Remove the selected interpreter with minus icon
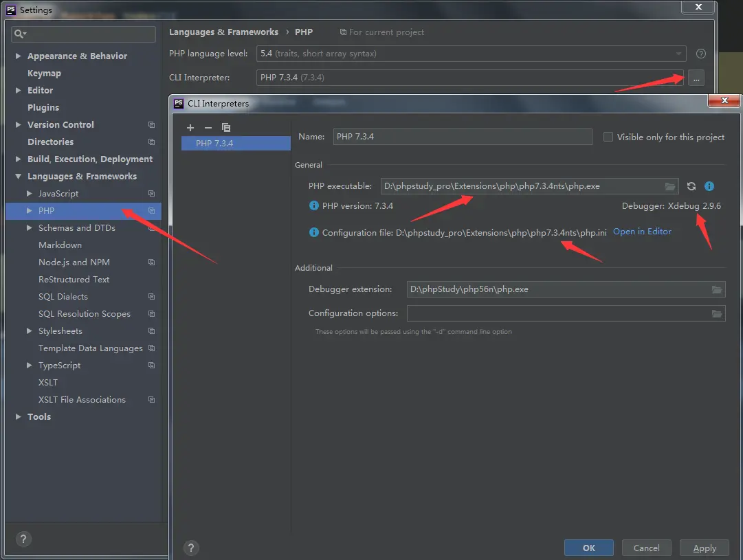The image size is (743, 560). [208, 127]
